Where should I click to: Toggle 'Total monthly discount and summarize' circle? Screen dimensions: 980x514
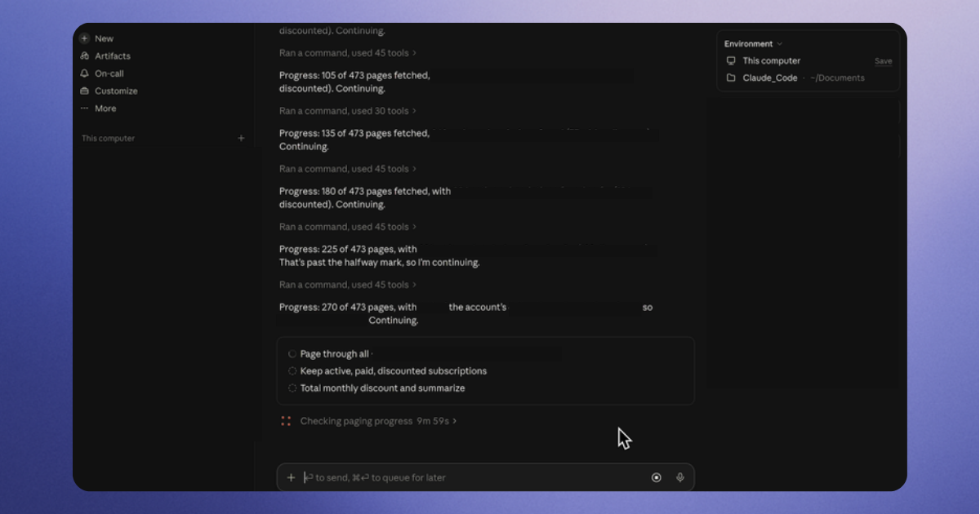point(292,388)
